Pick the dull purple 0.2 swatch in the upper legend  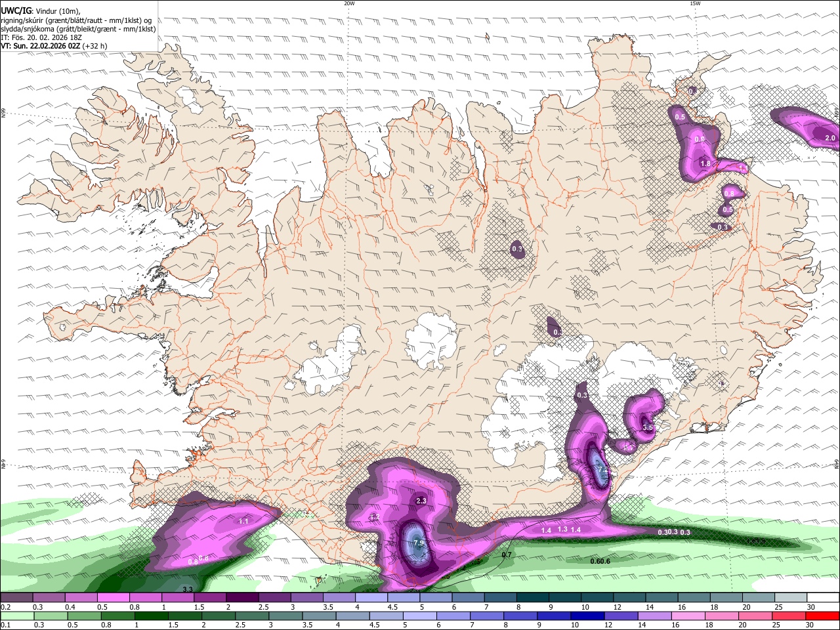pyautogui.click(x=16, y=598)
